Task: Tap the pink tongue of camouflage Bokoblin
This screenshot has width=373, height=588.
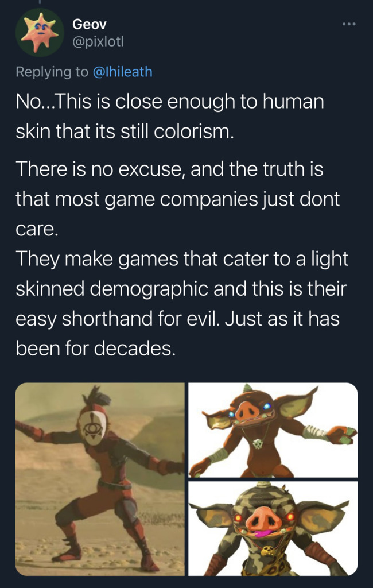Action: click(x=263, y=533)
